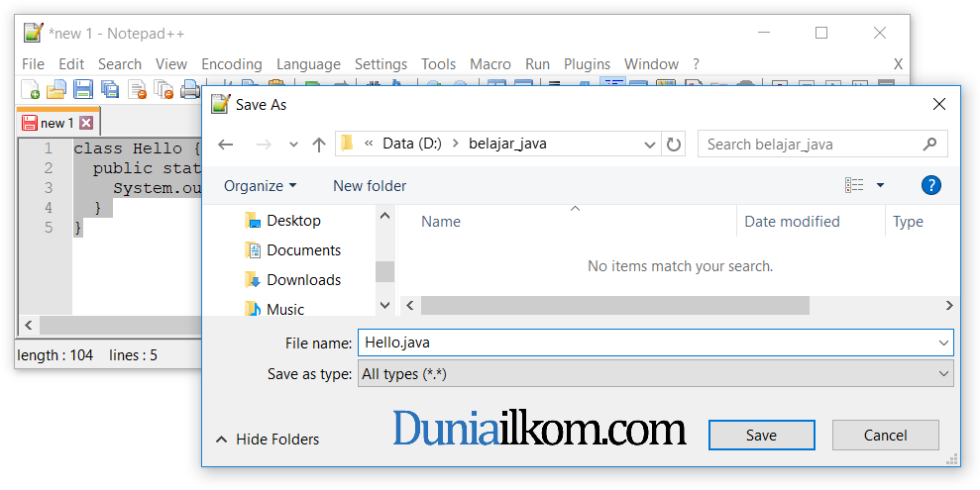Click the Notepad++ editor scroll left arrow

(29, 326)
